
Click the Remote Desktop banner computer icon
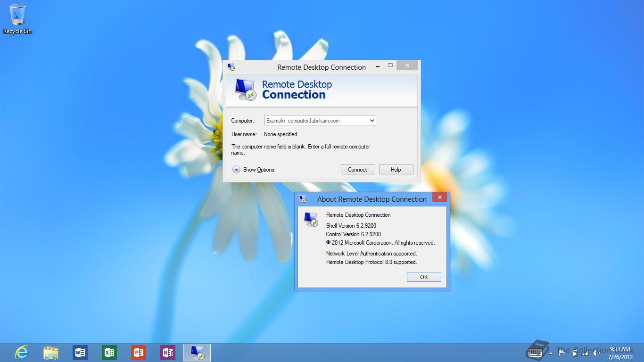[x=245, y=90]
